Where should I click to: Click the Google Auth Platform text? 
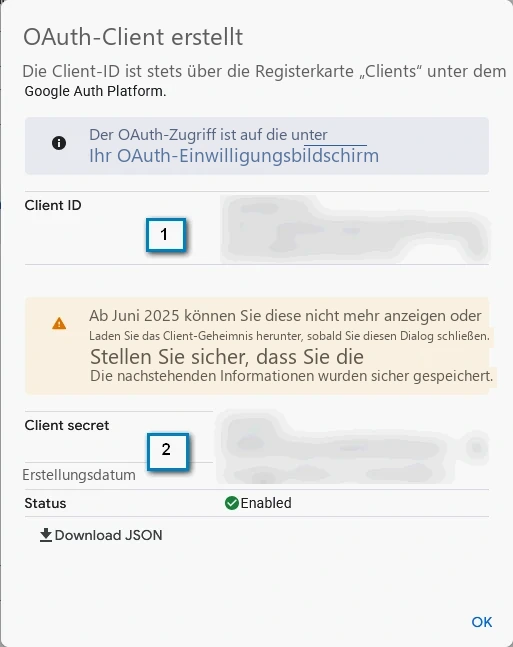point(95,91)
